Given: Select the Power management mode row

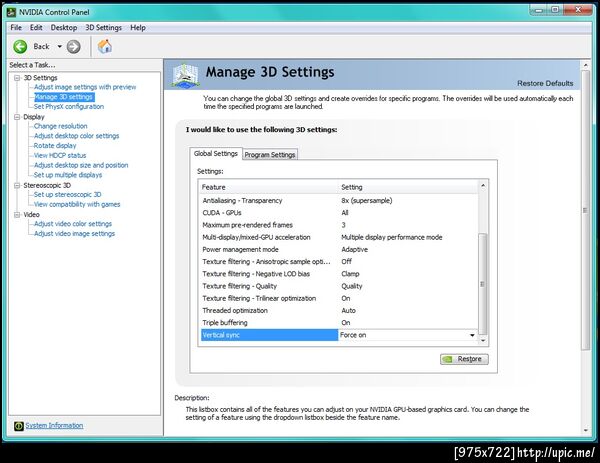Looking at the screenshot, I should tap(339, 249).
